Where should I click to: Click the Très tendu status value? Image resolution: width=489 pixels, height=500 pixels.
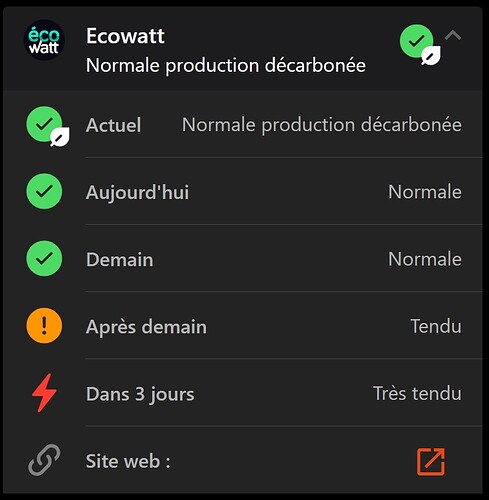coord(417,393)
